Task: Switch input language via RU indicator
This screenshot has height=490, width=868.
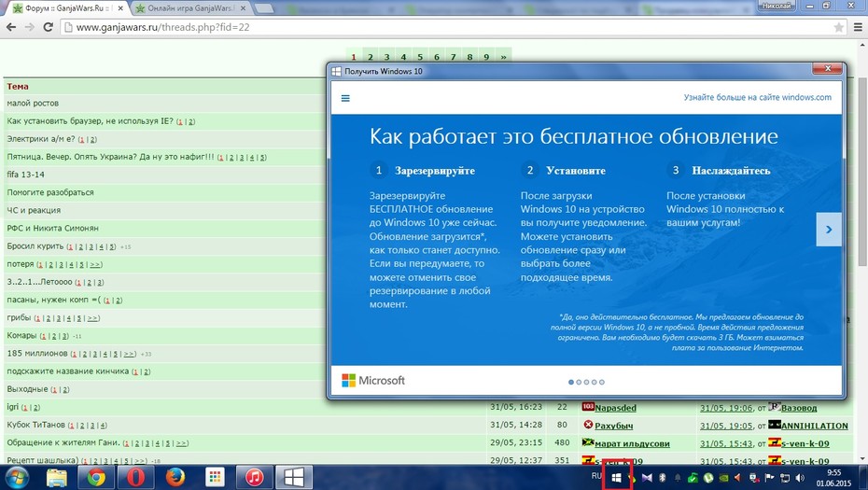Action: pyautogui.click(x=596, y=476)
